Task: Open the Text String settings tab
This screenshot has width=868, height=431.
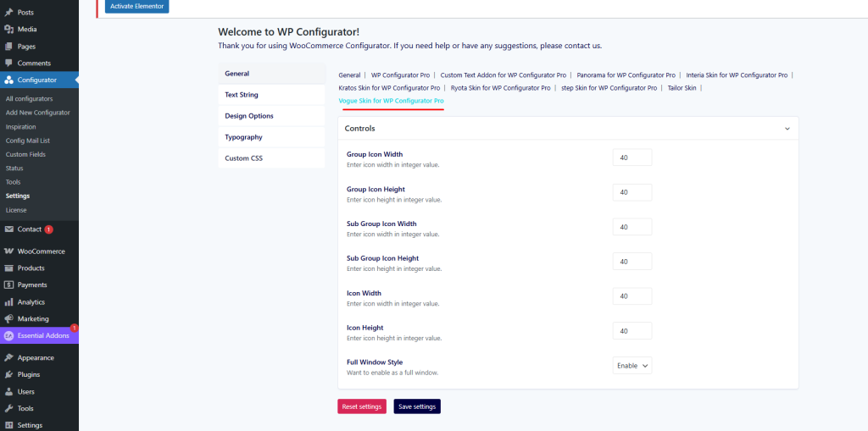Action: (x=271, y=95)
